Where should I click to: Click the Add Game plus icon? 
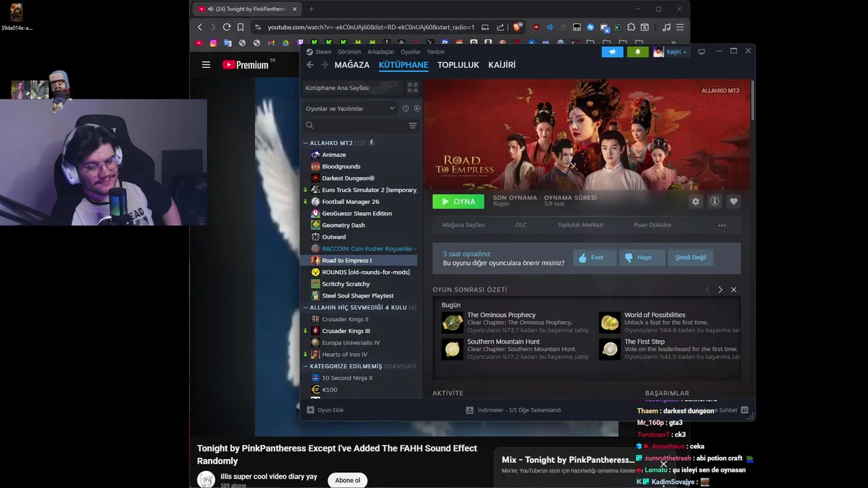311,410
